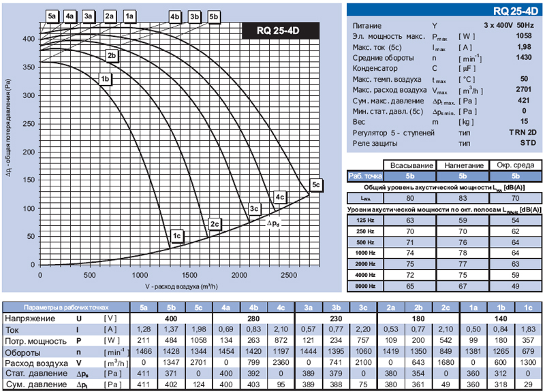This screenshot has width=545, height=392.
Task: Select the Напряжение row label in bottom table
Action: pos(30,318)
